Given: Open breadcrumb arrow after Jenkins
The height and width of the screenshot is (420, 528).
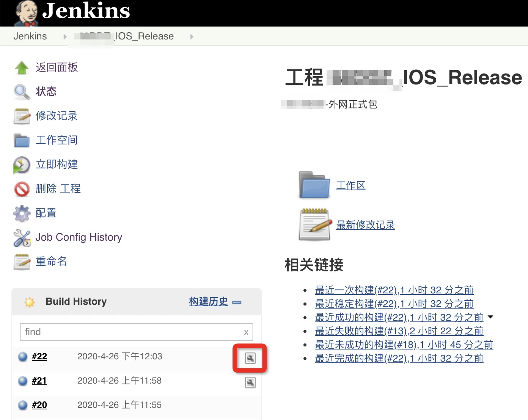Looking at the screenshot, I should [65, 37].
